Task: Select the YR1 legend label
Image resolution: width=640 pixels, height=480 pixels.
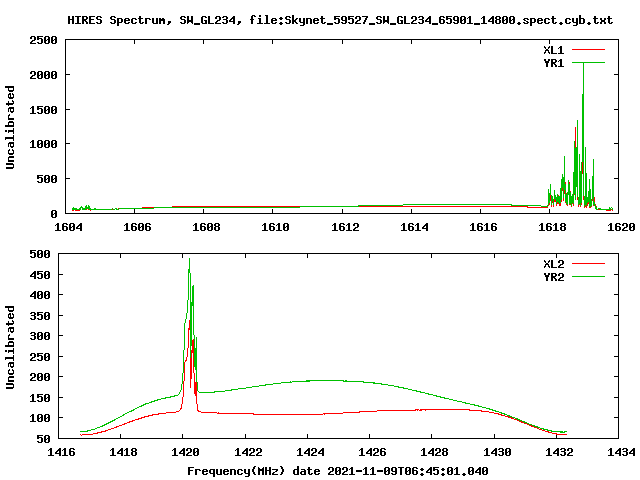Action: pyautogui.click(x=553, y=63)
